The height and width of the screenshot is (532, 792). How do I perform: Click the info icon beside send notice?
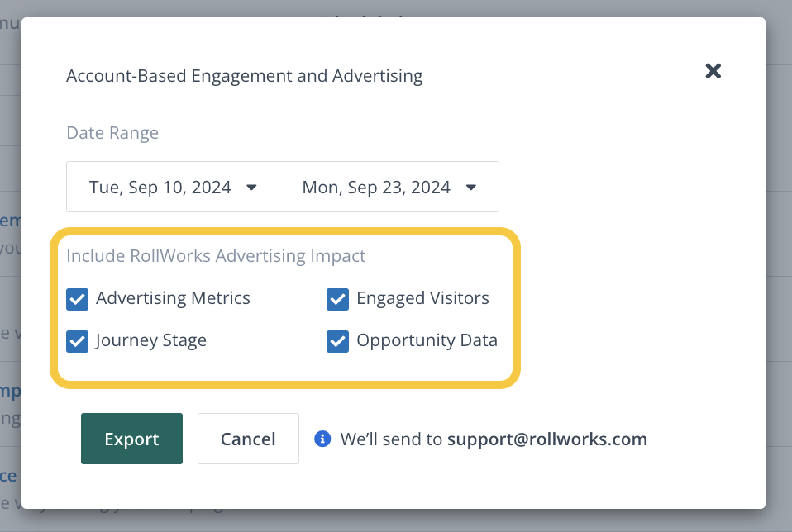[322, 439]
